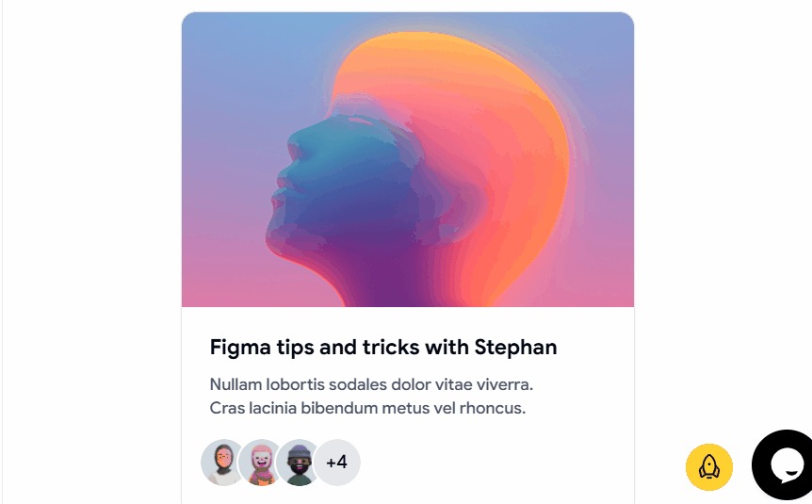Click the card cover image of the glowing head
Screen dimensions: 812x504
coord(408,159)
